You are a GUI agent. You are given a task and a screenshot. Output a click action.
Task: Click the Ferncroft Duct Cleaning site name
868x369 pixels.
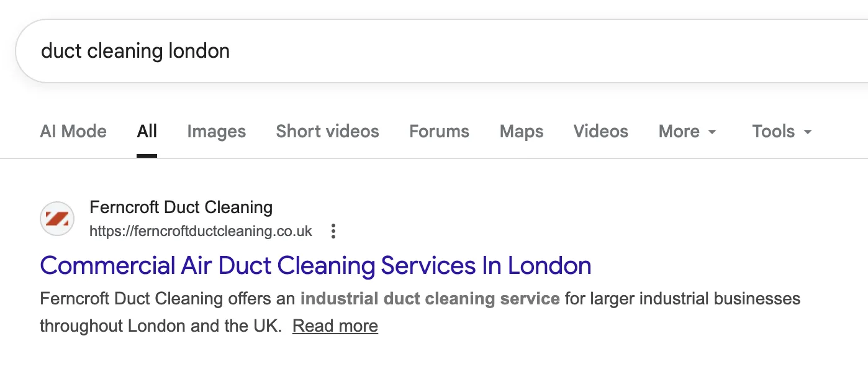click(x=181, y=207)
